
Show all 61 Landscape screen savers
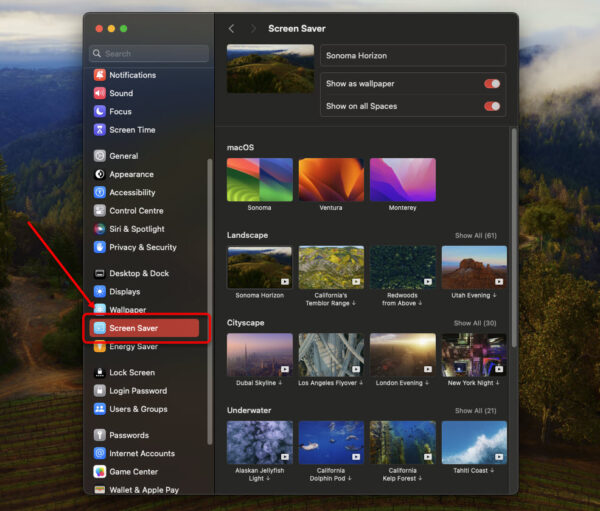[476, 235]
